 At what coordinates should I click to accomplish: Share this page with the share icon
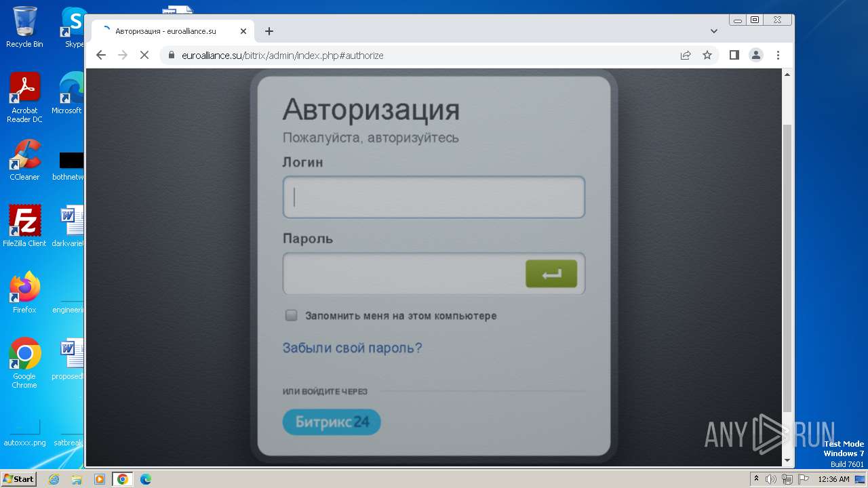coord(686,56)
